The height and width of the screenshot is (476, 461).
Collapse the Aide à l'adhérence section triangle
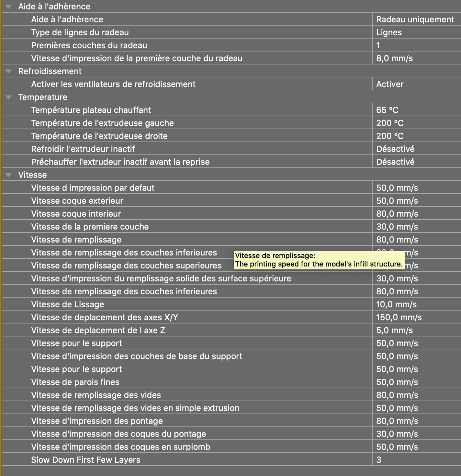coord(9,6)
